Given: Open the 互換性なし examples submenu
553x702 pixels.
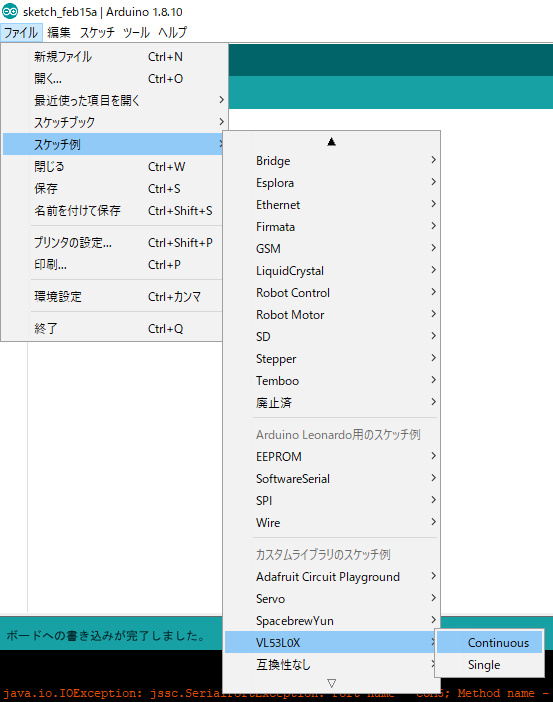Looking at the screenshot, I should pyautogui.click(x=331, y=664).
